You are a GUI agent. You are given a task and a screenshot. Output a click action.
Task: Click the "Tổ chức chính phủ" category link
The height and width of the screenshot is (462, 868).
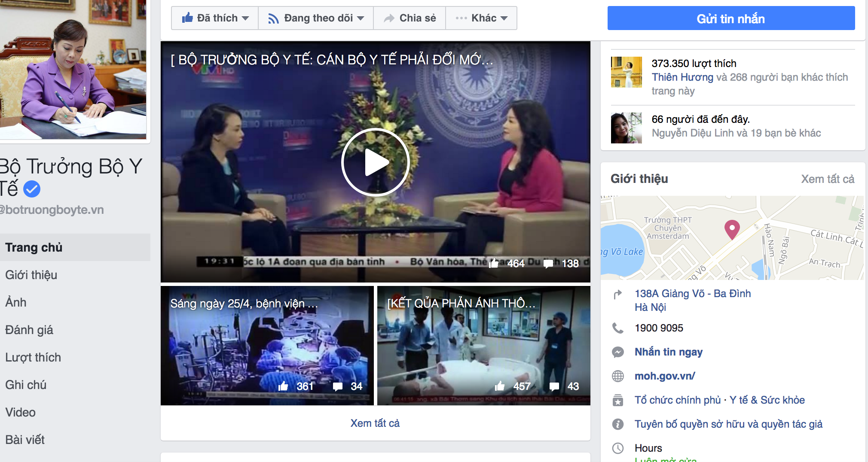pyautogui.click(x=678, y=400)
